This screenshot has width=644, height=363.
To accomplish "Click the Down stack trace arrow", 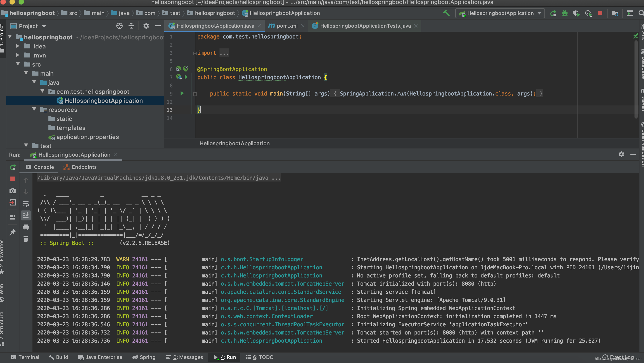I will point(26,192).
